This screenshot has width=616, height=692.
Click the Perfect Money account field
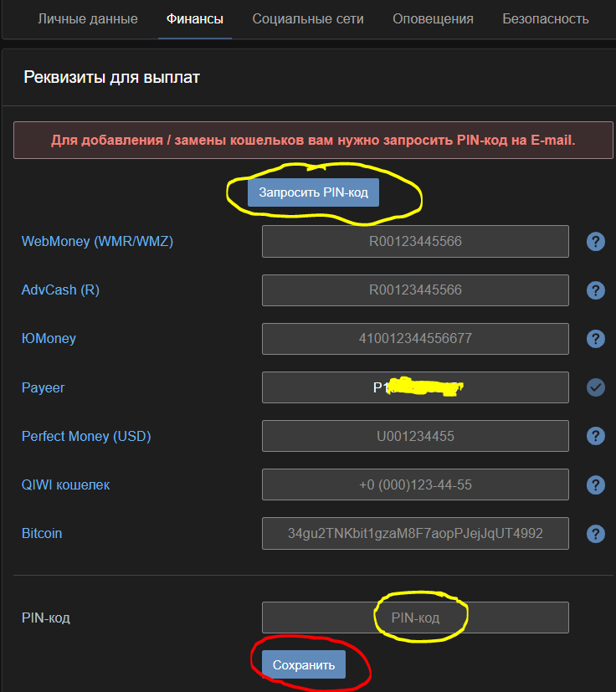[x=415, y=436]
